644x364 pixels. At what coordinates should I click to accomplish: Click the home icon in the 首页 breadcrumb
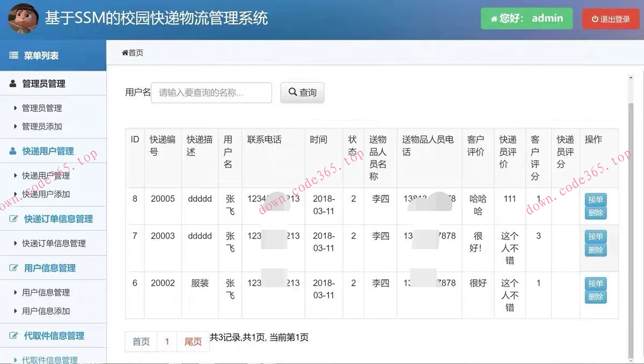pyautogui.click(x=125, y=53)
